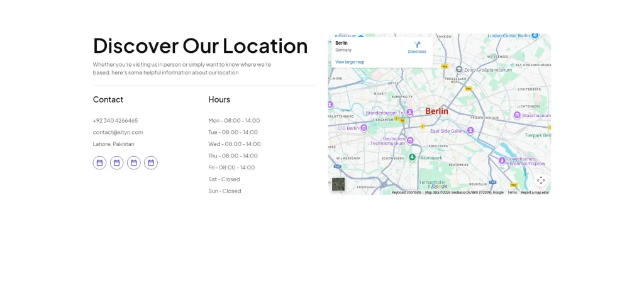Select the Linden-Center Berlin shopping marker
Screen dimensions: 644x294
[x=535, y=36]
